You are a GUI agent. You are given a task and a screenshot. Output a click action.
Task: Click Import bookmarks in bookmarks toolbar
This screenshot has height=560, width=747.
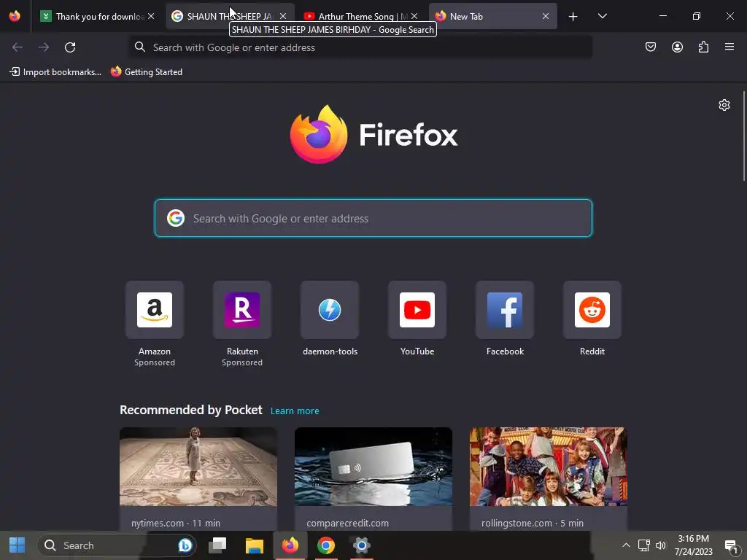tap(55, 72)
